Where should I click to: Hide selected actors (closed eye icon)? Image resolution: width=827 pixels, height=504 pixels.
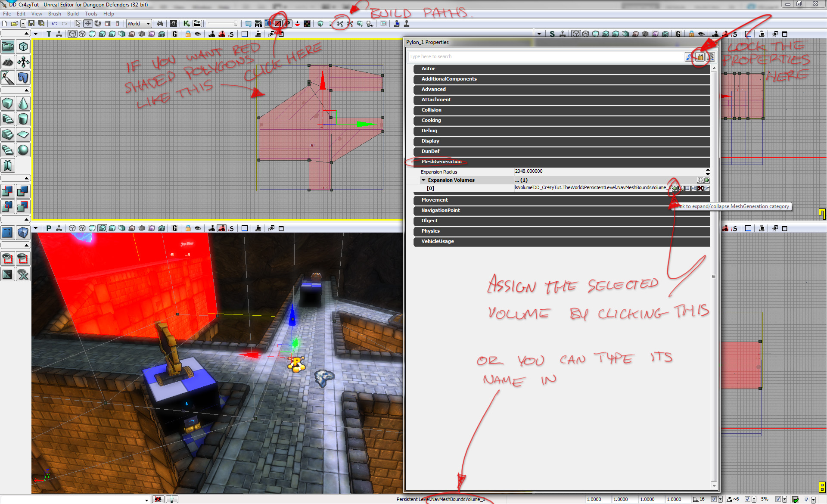[23, 258]
